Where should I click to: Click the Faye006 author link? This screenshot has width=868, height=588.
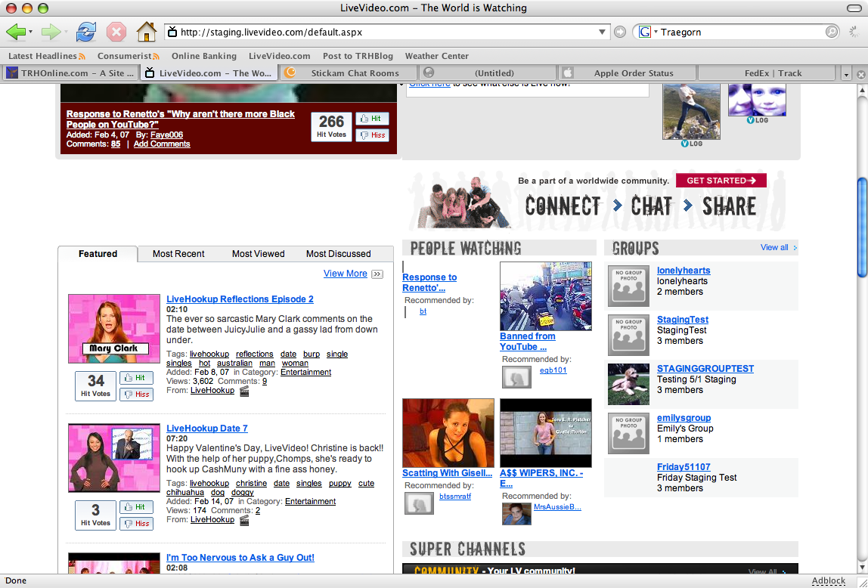click(166, 135)
